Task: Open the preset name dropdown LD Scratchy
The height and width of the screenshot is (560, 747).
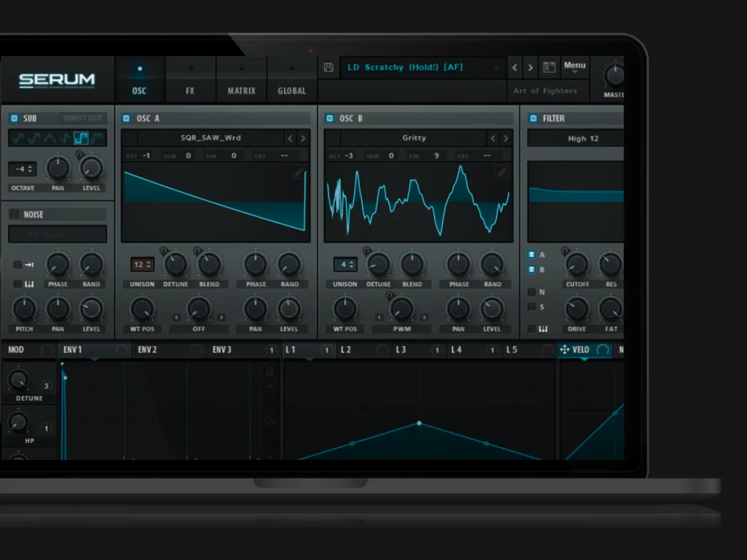Action: [423, 67]
